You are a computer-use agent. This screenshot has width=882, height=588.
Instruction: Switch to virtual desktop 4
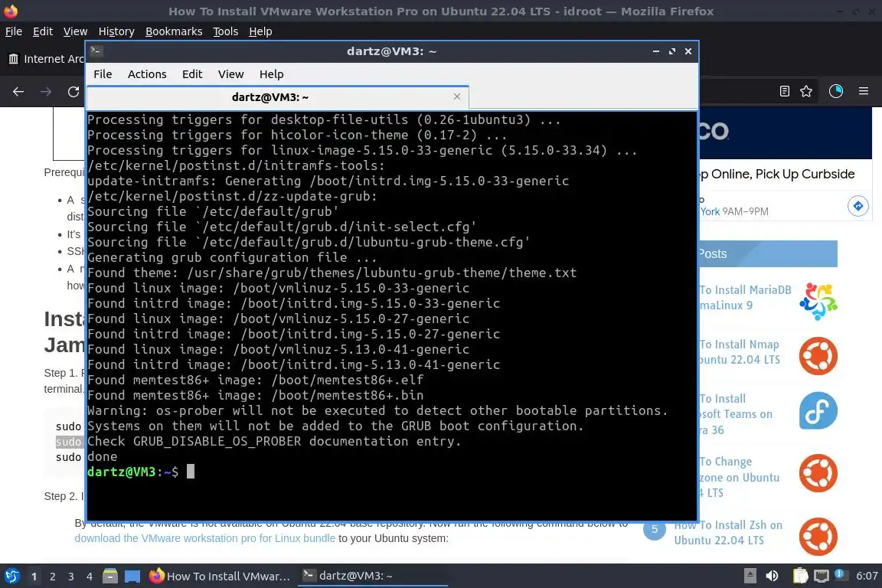click(x=89, y=577)
